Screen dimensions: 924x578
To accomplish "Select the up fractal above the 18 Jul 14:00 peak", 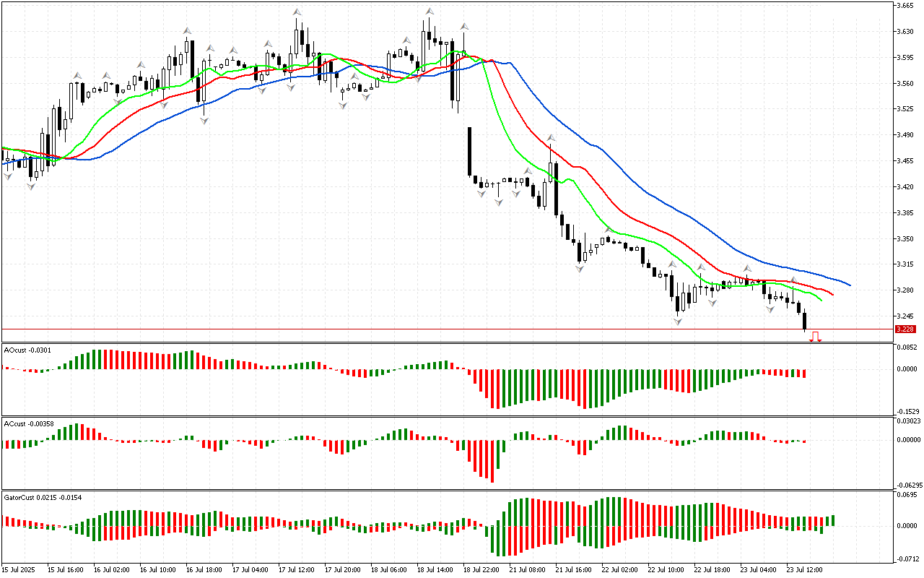I will point(430,12).
